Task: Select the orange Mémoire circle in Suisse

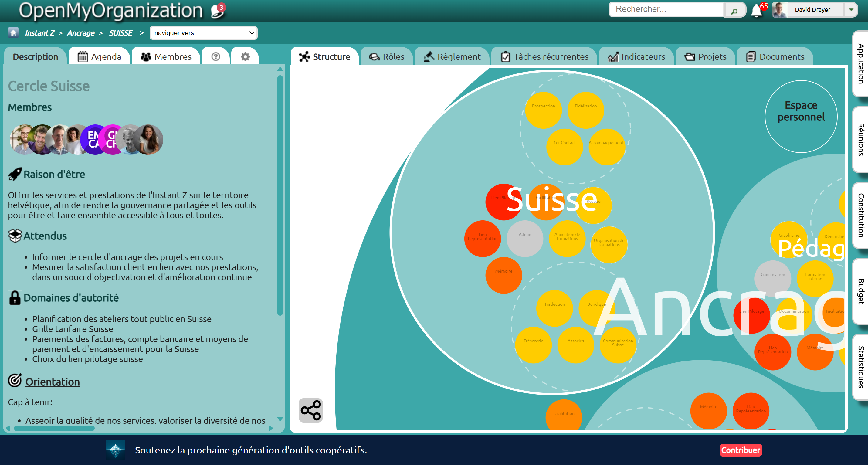Action: 504,275
